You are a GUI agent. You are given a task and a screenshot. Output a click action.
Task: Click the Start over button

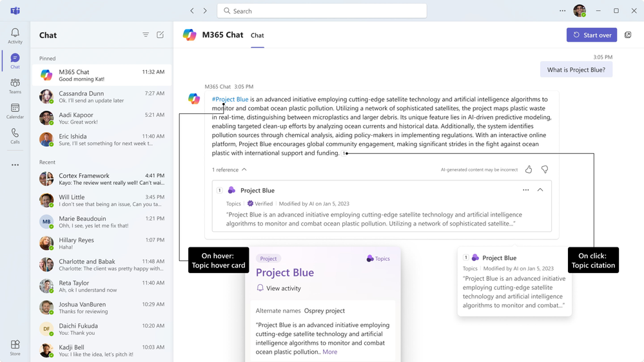pos(592,35)
